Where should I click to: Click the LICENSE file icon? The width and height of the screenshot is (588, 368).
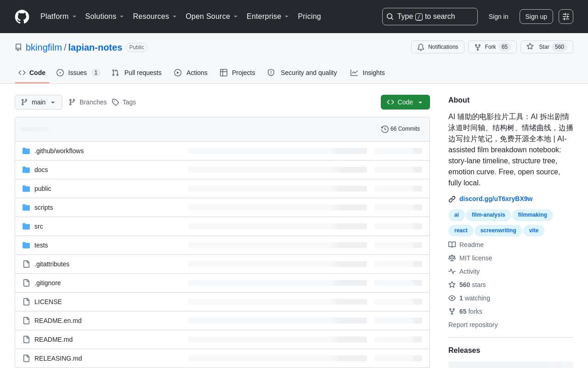point(26,302)
